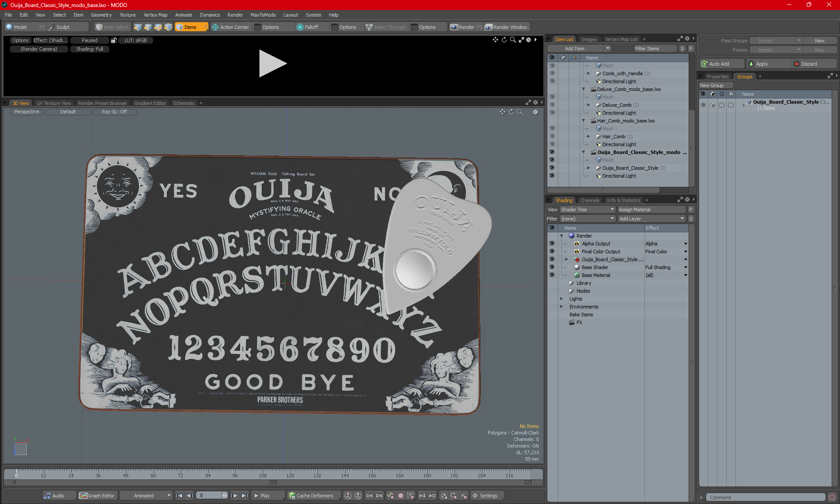Open the Audio button in timeline
The width and height of the screenshot is (840, 504).
[59, 496]
